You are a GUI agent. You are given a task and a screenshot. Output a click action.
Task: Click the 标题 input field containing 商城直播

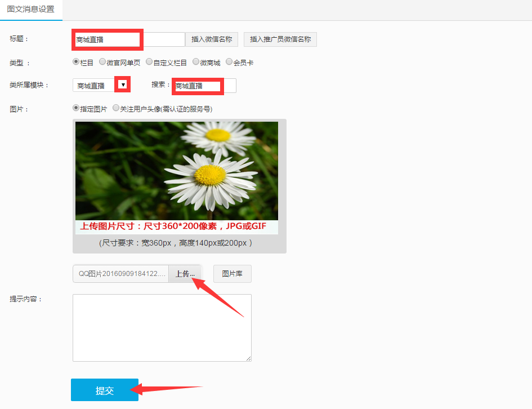[129, 39]
